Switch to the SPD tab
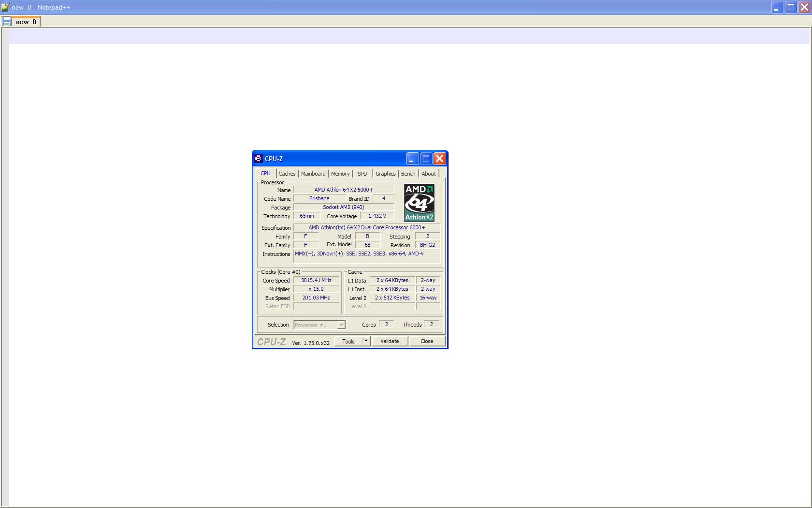Screen dimensions: 812x508 tap(362, 174)
